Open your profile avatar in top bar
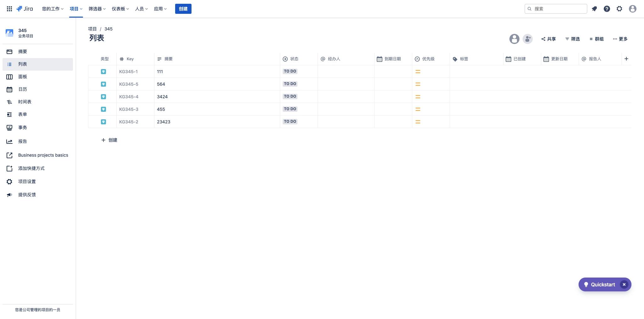 pos(633,9)
